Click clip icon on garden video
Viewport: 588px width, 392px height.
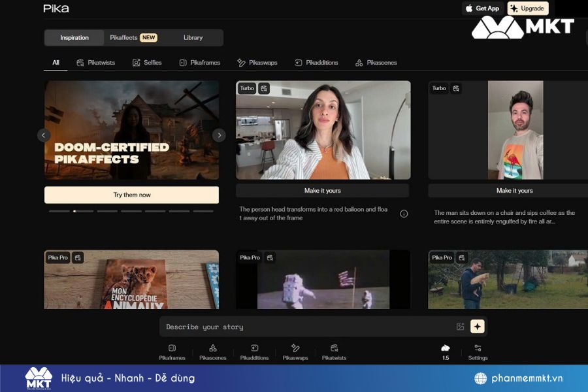click(462, 257)
